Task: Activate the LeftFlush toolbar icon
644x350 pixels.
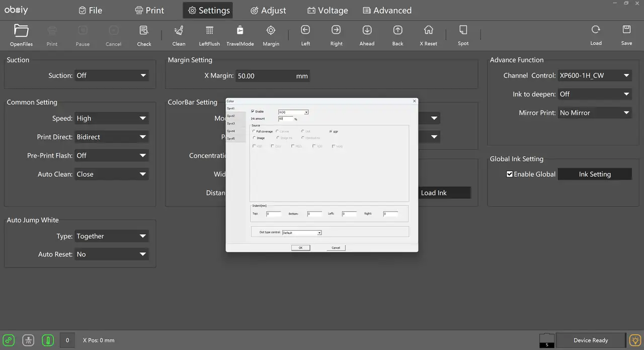Action: [209, 31]
